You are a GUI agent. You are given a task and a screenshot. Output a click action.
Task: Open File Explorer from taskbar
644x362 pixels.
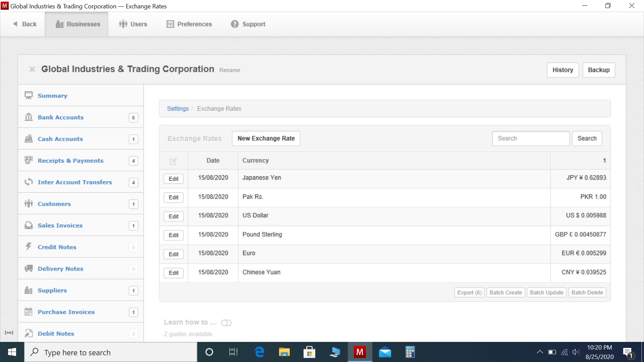tap(284, 352)
